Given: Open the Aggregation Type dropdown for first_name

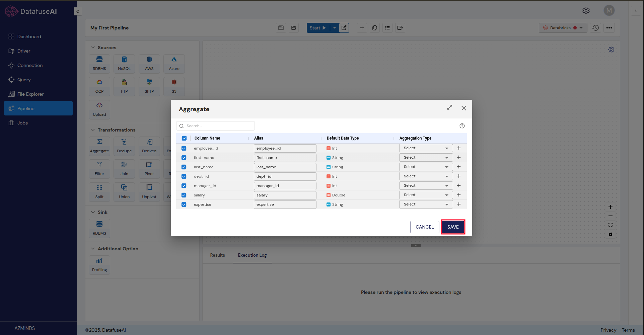Looking at the screenshot, I should [x=426, y=157].
